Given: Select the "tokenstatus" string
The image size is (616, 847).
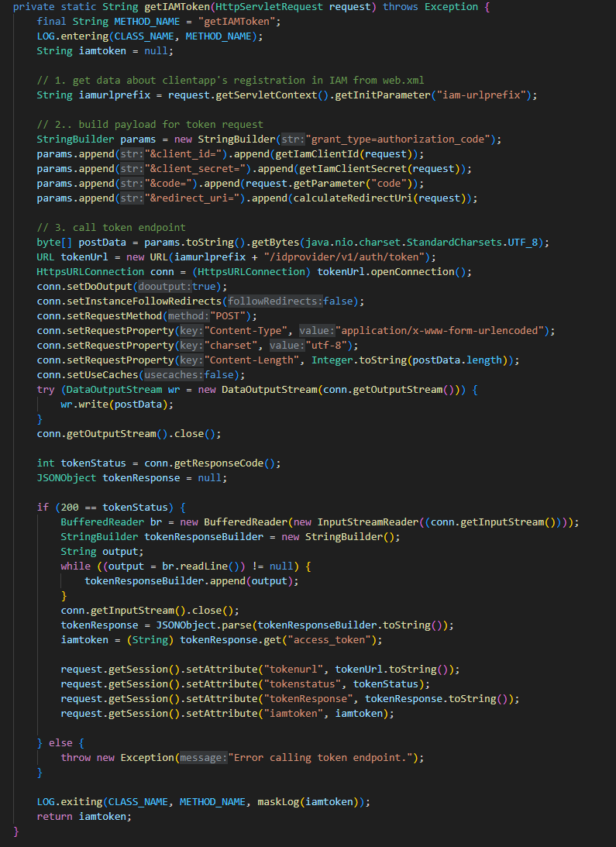Looking at the screenshot, I should tap(302, 683).
